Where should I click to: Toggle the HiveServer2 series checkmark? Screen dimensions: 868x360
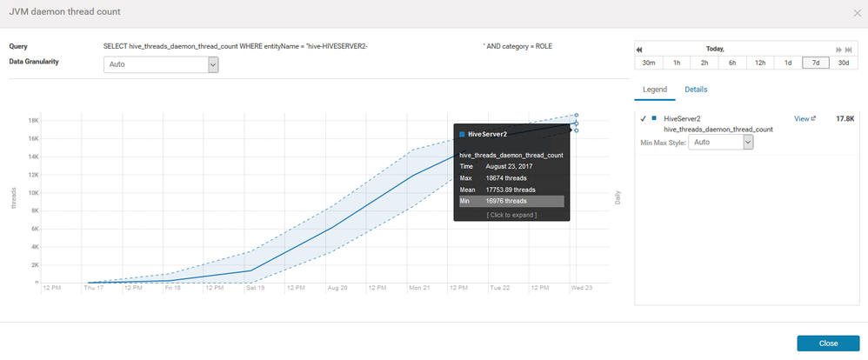click(x=643, y=117)
